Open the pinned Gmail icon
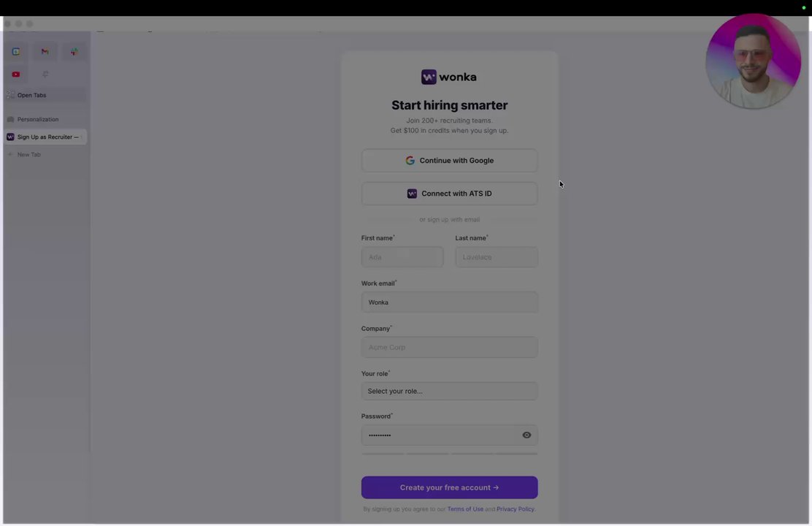Image resolution: width=812 pixels, height=526 pixels. 45,51
